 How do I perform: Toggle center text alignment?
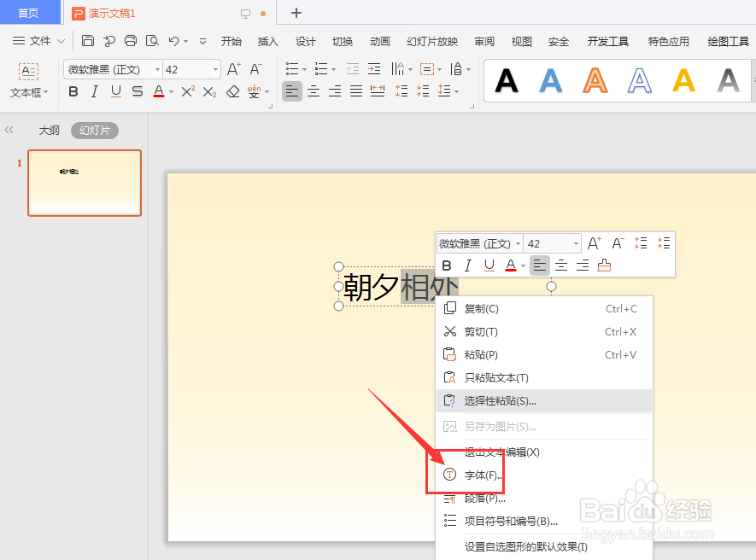pyautogui.click(x=313, y=92)
